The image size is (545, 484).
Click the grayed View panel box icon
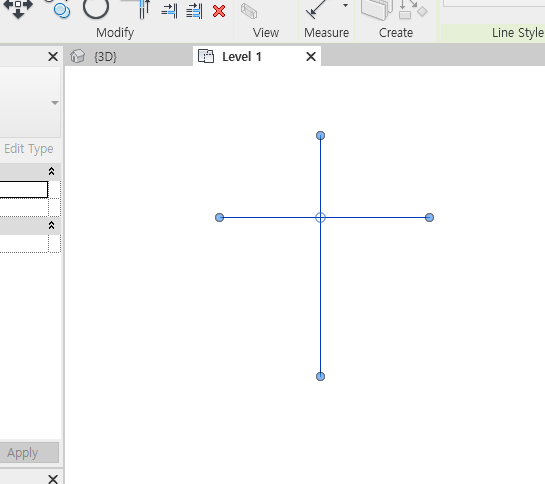(249, 11)
